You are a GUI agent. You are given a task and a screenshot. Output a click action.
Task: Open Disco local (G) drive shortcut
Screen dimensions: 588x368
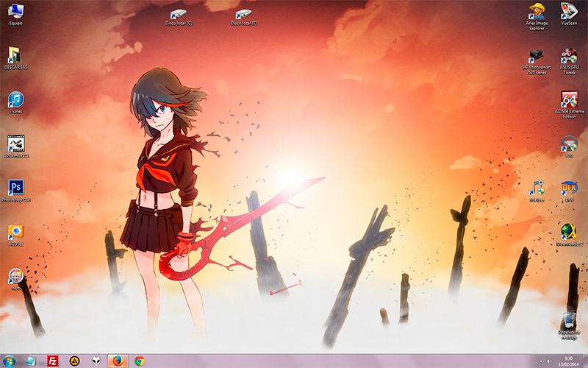tap(179, 17)
